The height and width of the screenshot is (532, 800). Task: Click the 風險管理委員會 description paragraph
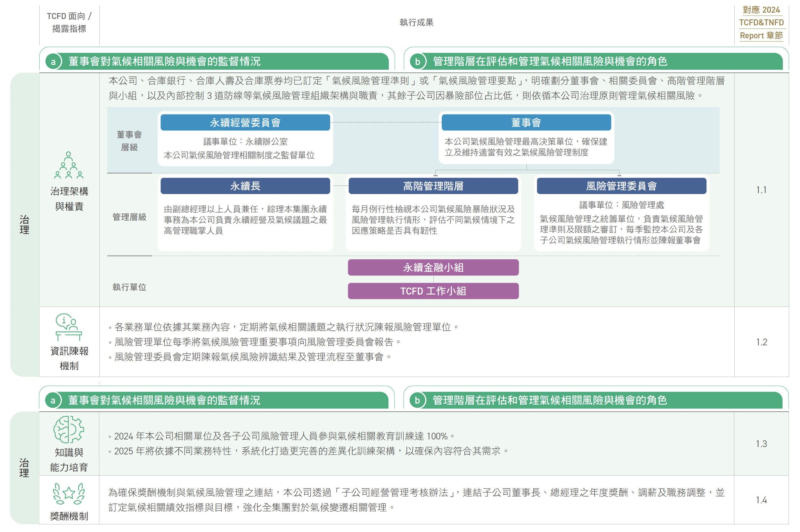621,229
